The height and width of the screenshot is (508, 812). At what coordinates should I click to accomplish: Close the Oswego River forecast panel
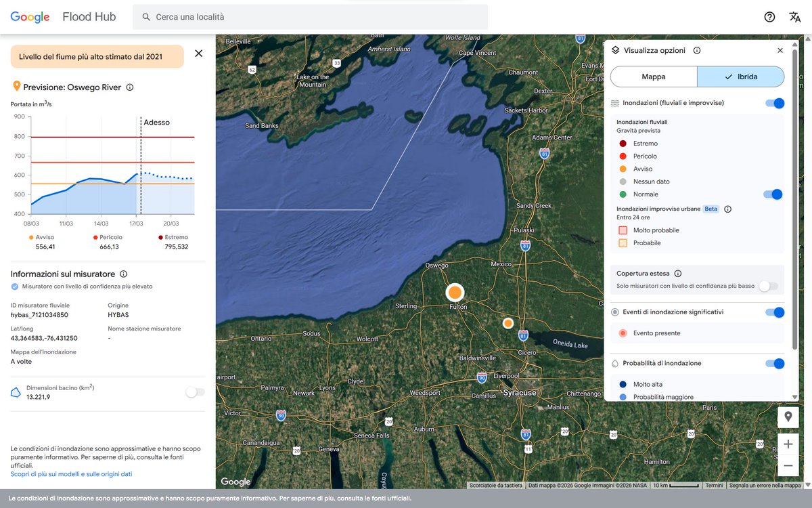pyautogui.click(x=198, y=54)
